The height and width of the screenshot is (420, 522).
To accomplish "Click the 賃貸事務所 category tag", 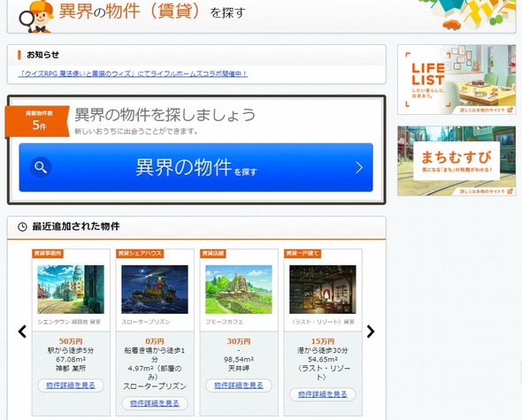I will click(48, 253).
